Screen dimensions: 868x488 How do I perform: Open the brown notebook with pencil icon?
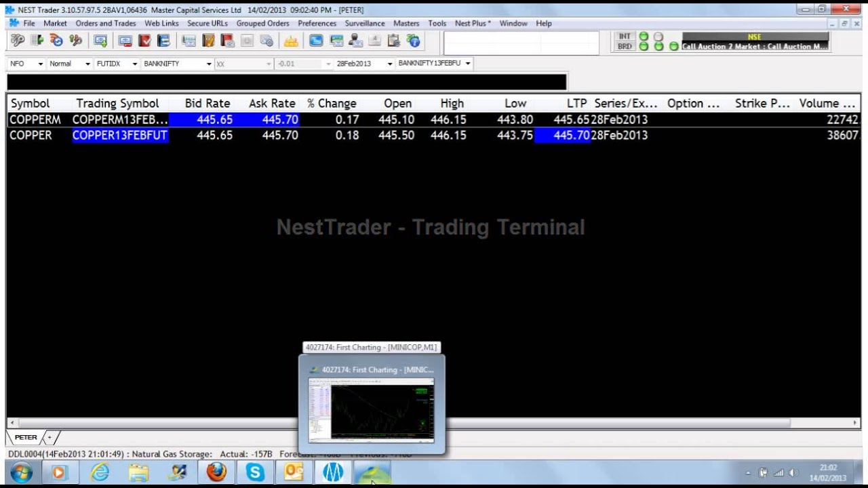pyautogui.click(x=208, y=41)
